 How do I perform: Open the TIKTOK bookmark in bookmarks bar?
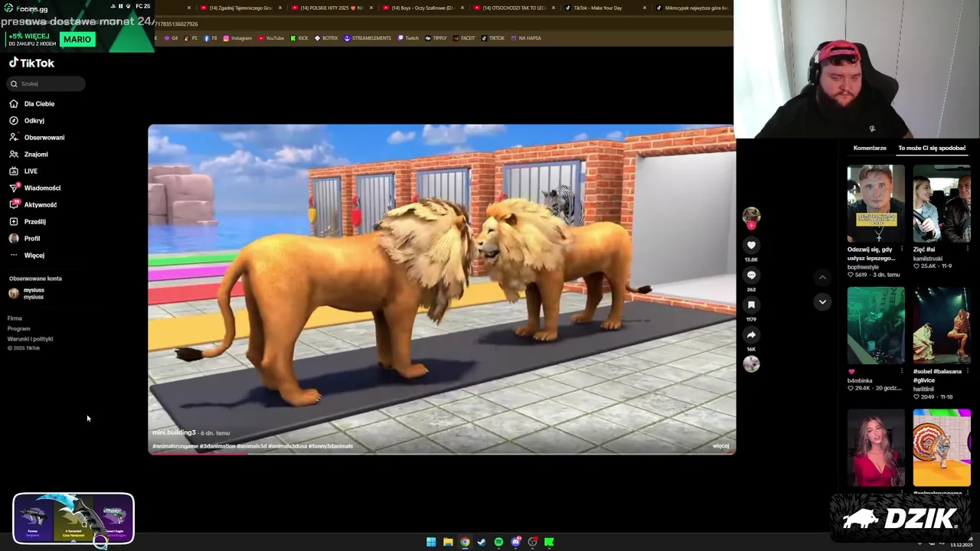[493, 37]
